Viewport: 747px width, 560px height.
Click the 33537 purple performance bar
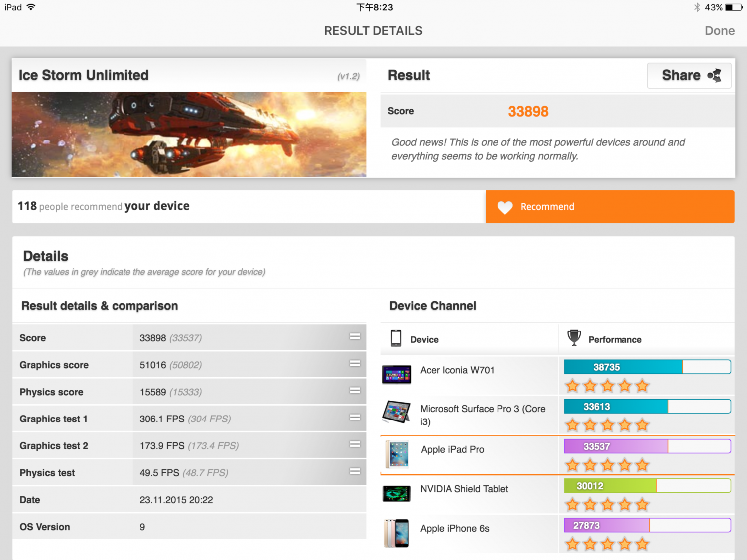(647, 446)
